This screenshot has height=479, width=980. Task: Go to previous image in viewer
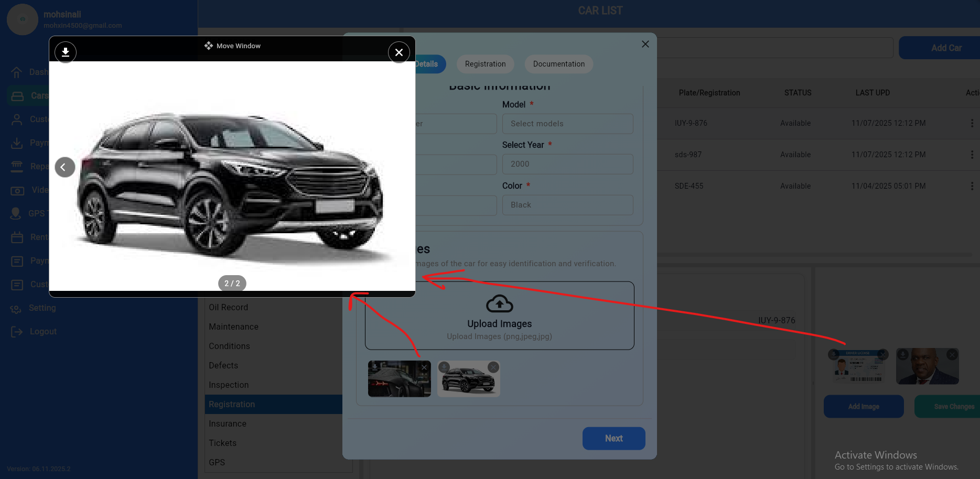[65, 167]
